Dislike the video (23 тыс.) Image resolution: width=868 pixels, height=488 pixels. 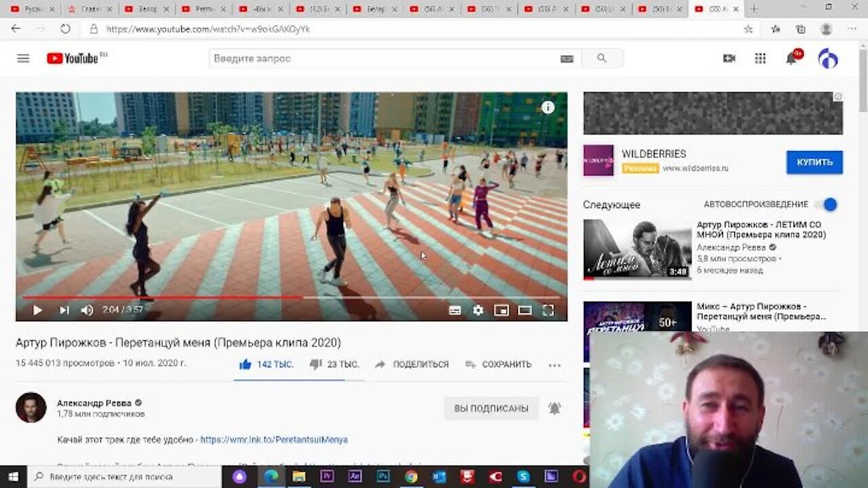coord(334,364)
